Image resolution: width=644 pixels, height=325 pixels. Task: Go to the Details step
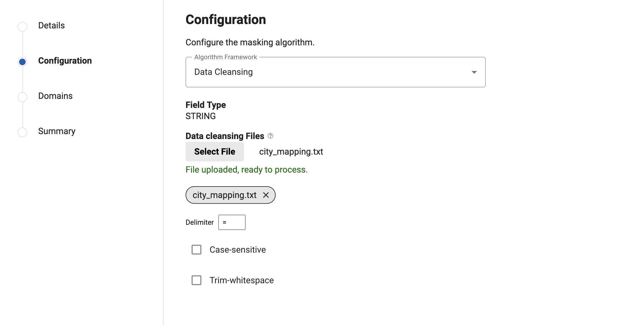click(x=51, y=25)
